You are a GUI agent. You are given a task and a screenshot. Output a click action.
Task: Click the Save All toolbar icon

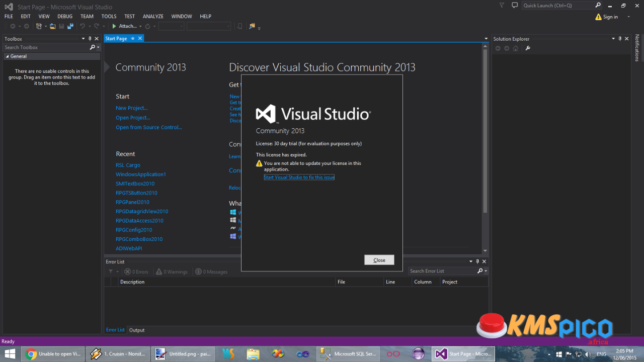[x=70, y=26]
